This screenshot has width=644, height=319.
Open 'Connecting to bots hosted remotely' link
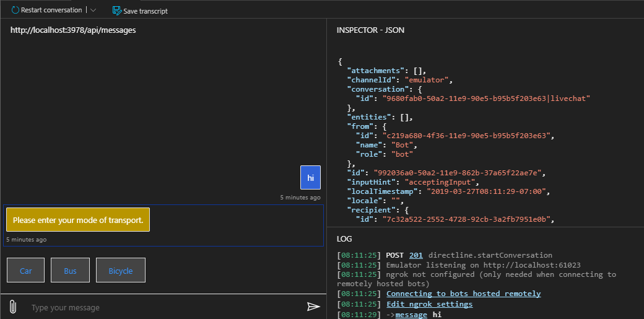click(x=463, y=294)
